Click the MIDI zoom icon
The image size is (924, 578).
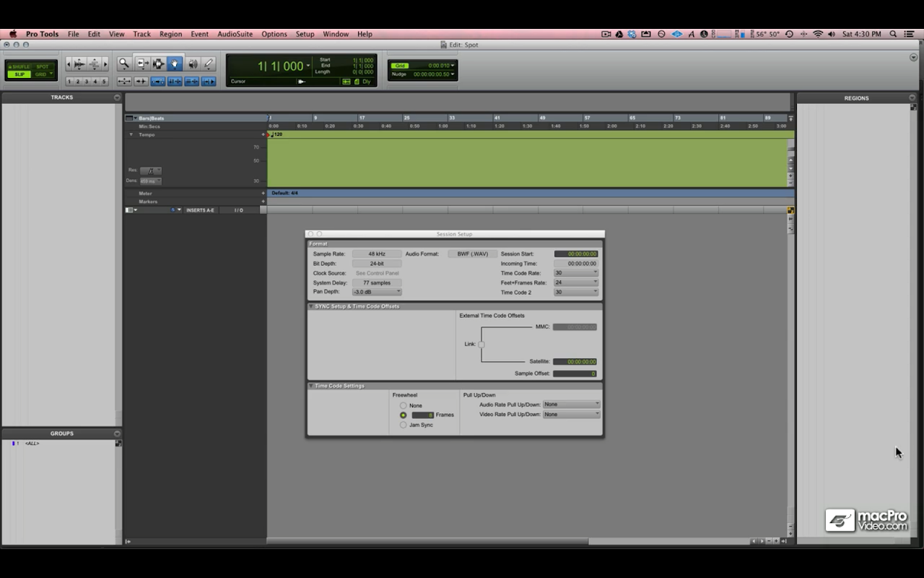94,64
